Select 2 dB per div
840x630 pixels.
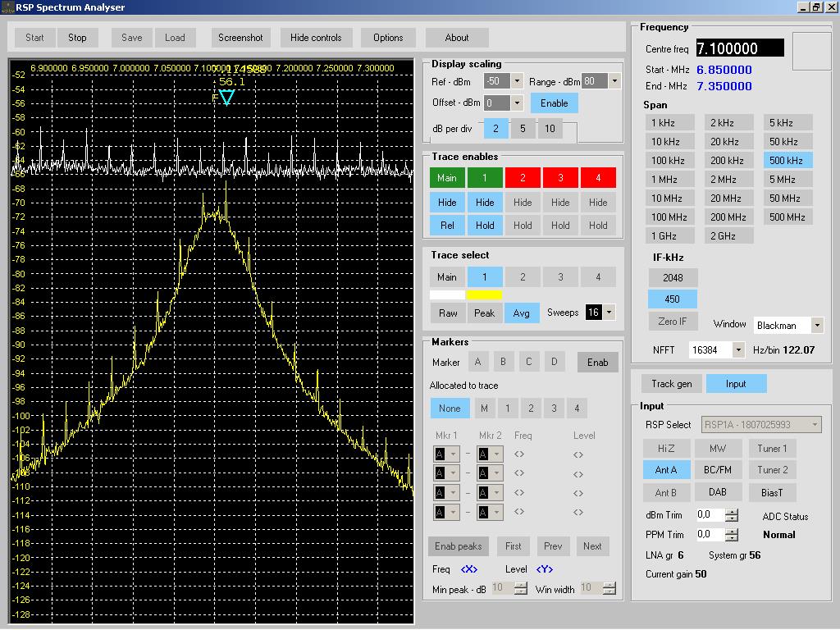coord(495,129)
